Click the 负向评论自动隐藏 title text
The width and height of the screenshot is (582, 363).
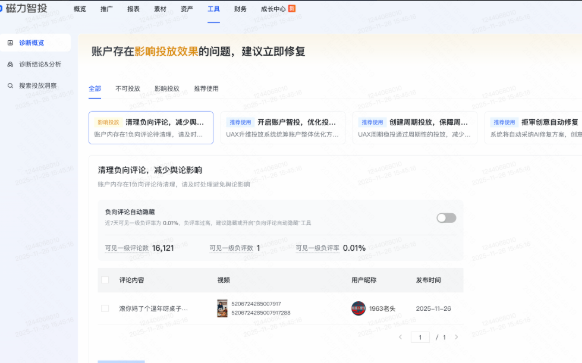click(x=130, y=212)
